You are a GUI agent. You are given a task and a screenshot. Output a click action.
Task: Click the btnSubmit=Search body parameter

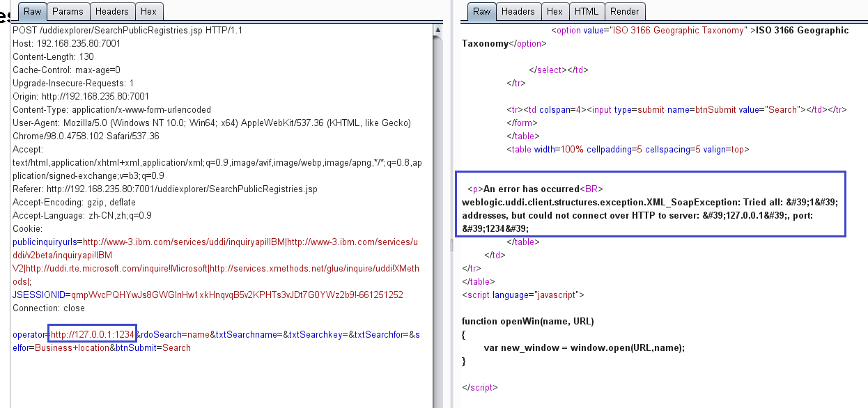click(x=153, y=348)
